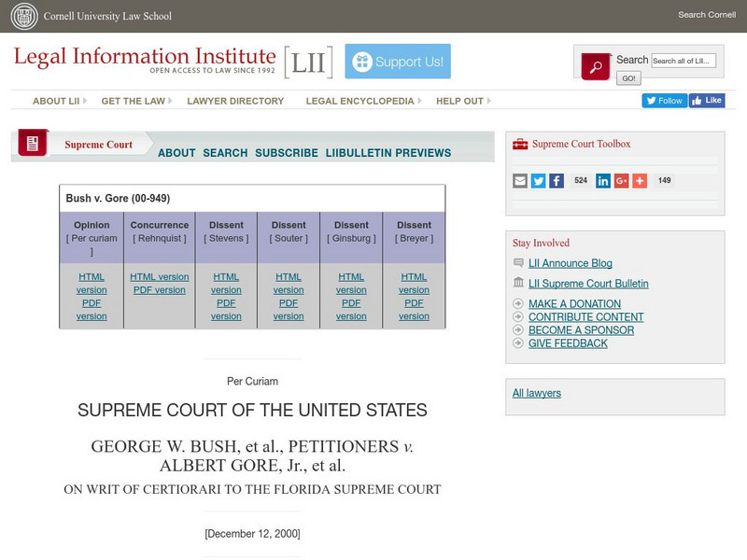The image size is (747, 560).
Task: Open the SUBSCRIBE link
Action: [287, 153]
